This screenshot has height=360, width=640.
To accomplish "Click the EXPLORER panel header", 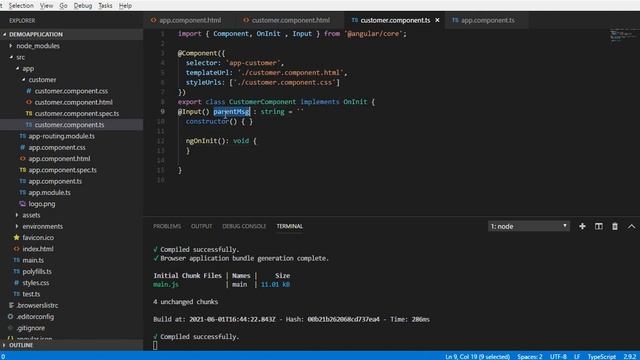I will point(22,20).
